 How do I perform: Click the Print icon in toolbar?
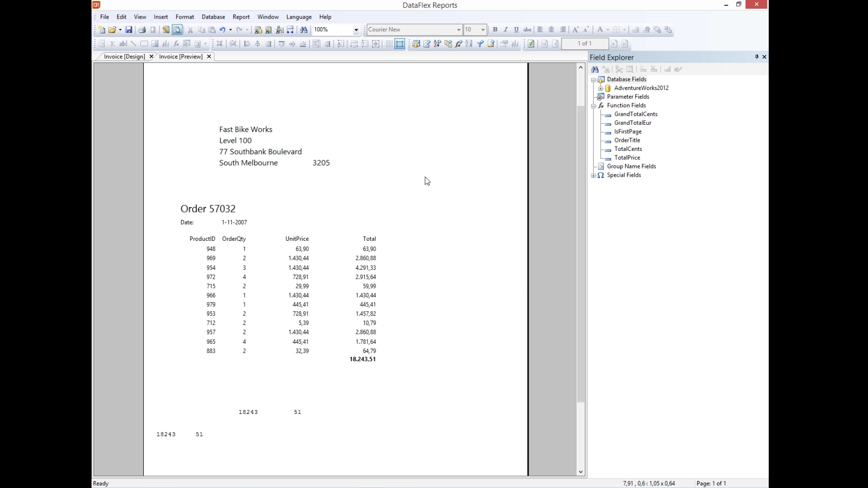click(x=142, y=30)
